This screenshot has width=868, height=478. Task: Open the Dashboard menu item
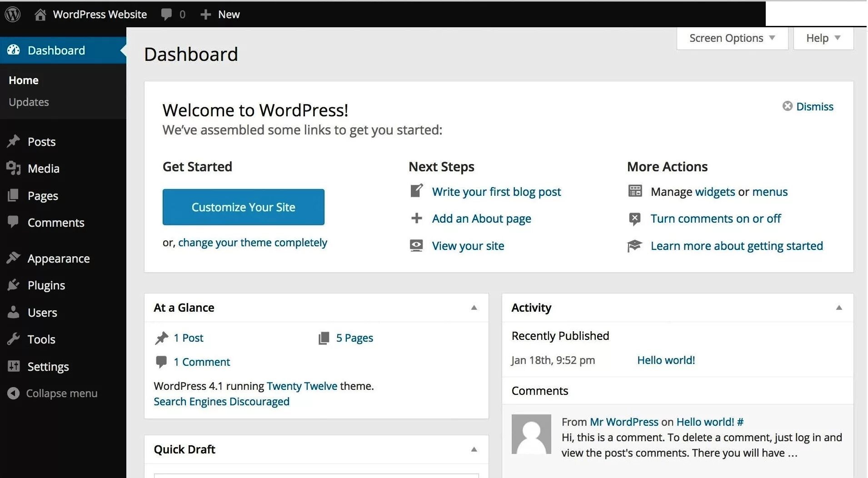click(x=63, y=50)
